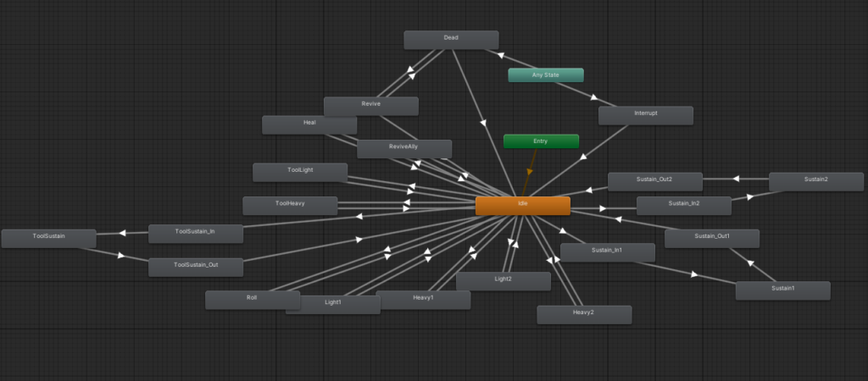
Task: Select the Sustain_Out2 state node
Action: [655, 182]
